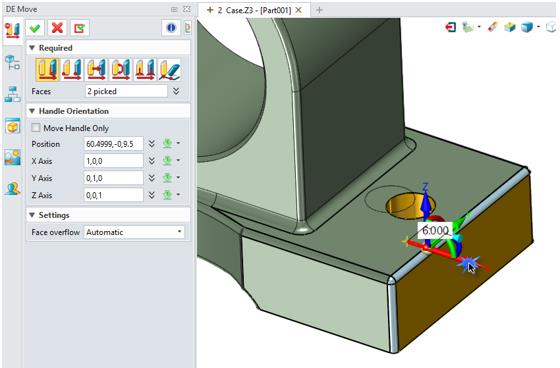Switch to the Case.Z3 - [Part001] tab
This screenshot has height=368, width=560.
[x=255, y=10]
